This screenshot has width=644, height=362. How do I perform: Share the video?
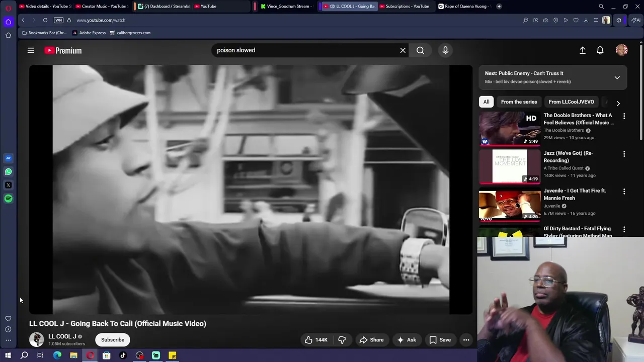click(371, 340)
